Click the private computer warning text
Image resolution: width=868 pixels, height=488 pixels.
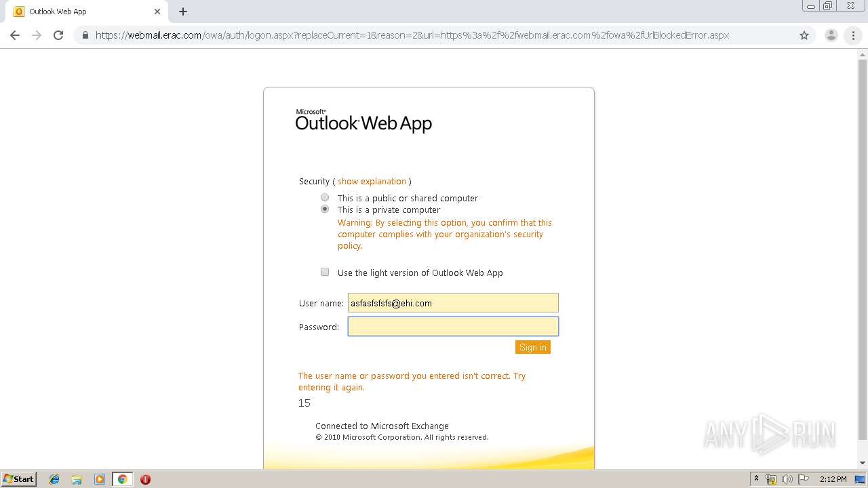point(445,234)
